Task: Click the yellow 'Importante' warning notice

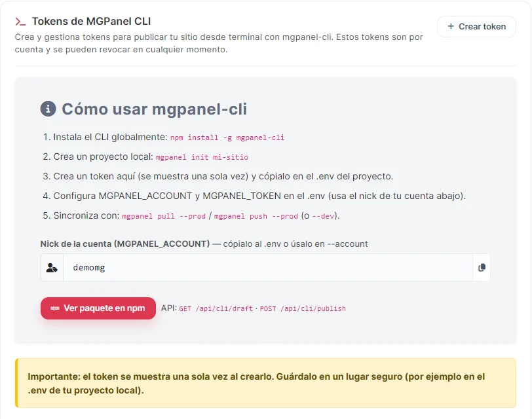Action: click(x=265, y=383)
